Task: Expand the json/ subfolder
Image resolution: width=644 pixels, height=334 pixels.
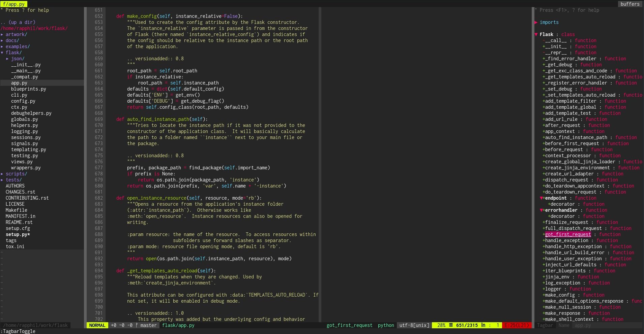Action: click(7, 59)
